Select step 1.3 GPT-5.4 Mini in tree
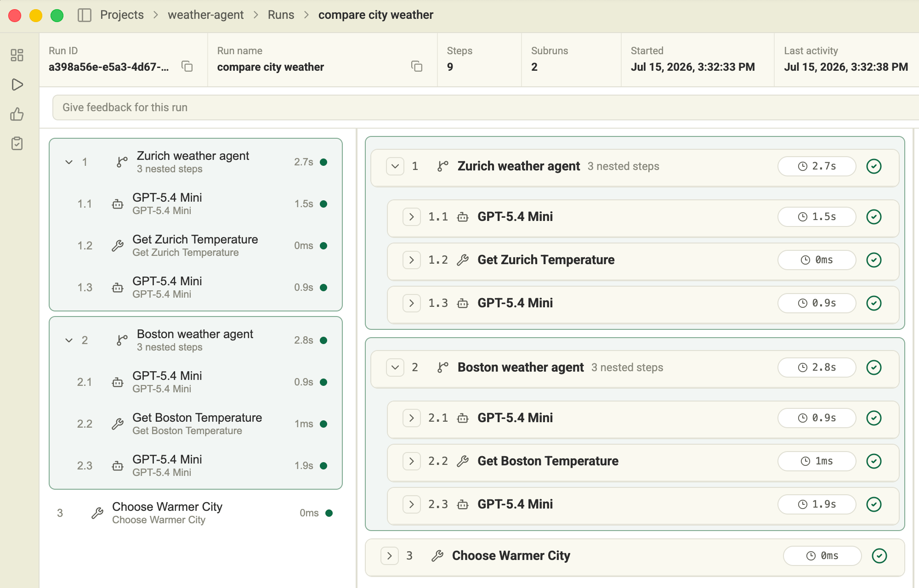 point(196,288)
